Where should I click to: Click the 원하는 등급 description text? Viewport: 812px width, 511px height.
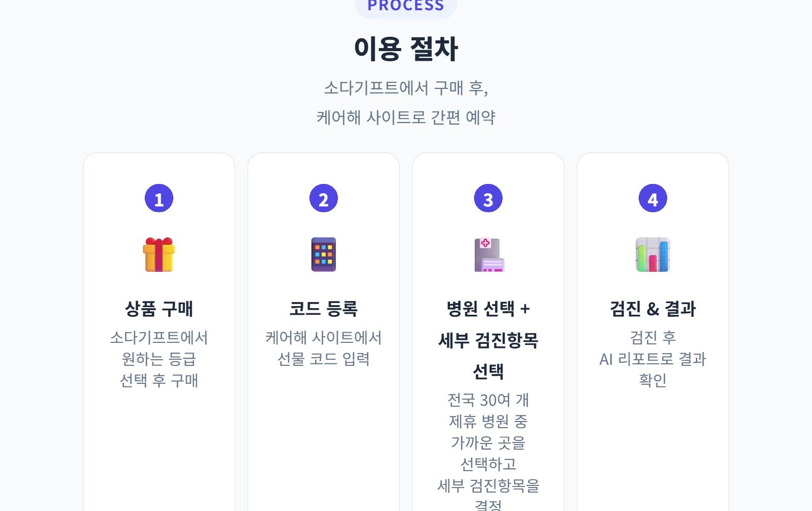click(x=159, y=359)
